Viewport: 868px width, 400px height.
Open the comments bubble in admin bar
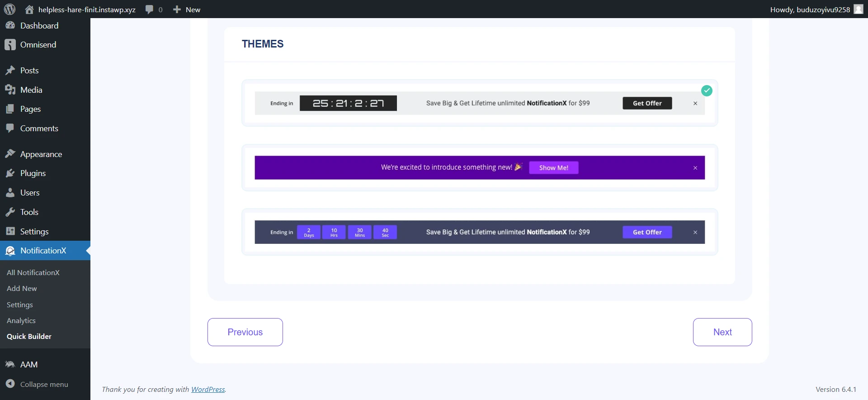point(150,10)
